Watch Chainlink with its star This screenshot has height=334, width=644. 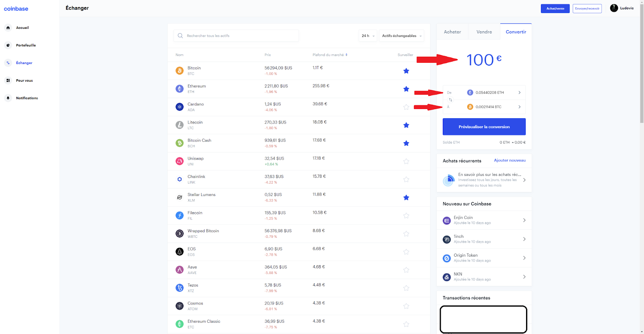(406, 179)
